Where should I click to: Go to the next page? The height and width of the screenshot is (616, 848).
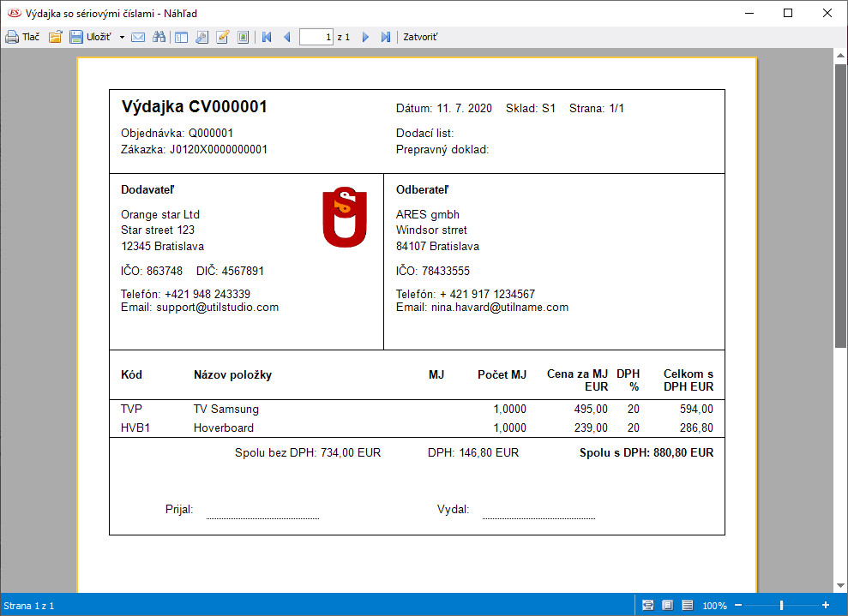(365, 37)
